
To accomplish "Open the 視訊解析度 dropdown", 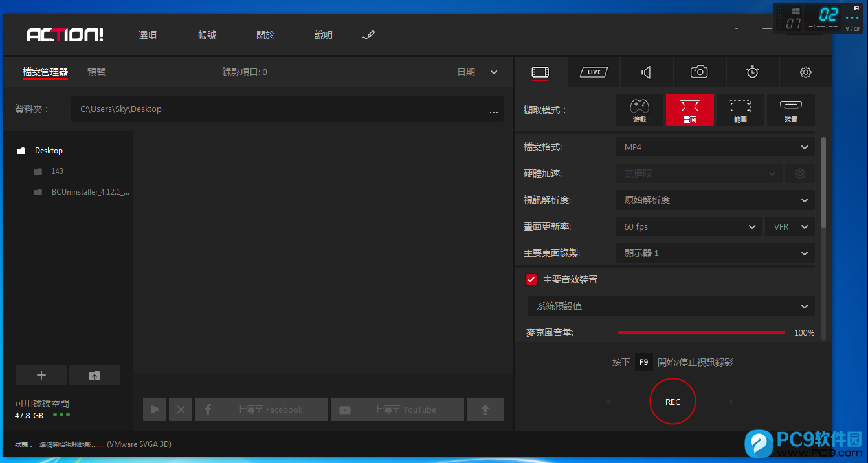I will [715, 200].
